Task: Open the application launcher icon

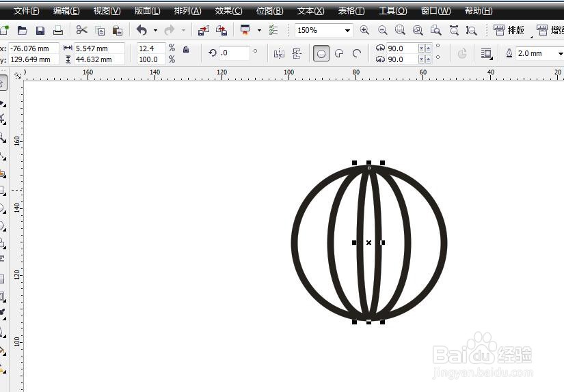Action: (245, 30)
